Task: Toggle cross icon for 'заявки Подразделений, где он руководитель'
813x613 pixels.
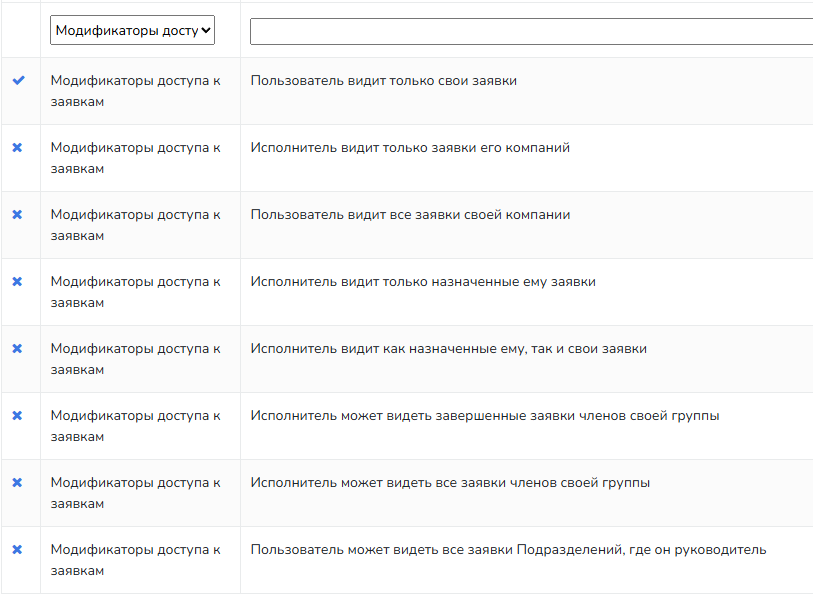Action: click(x=17, y=550)
